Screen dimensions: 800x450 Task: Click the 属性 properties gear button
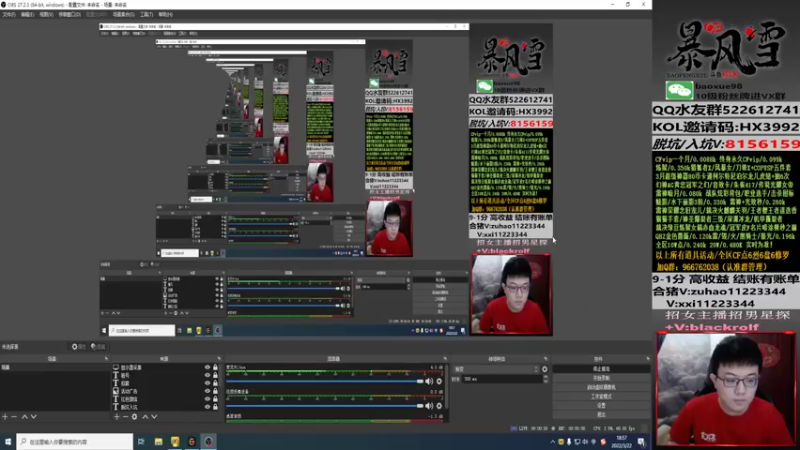pyautogui.click(x=78, y=347)
